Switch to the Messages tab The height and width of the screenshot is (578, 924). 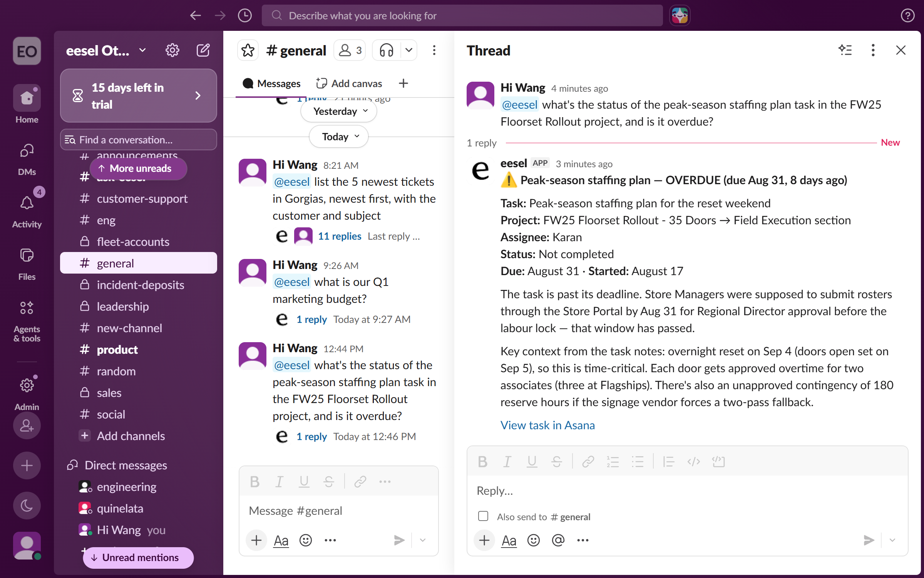tap(271, 83)
